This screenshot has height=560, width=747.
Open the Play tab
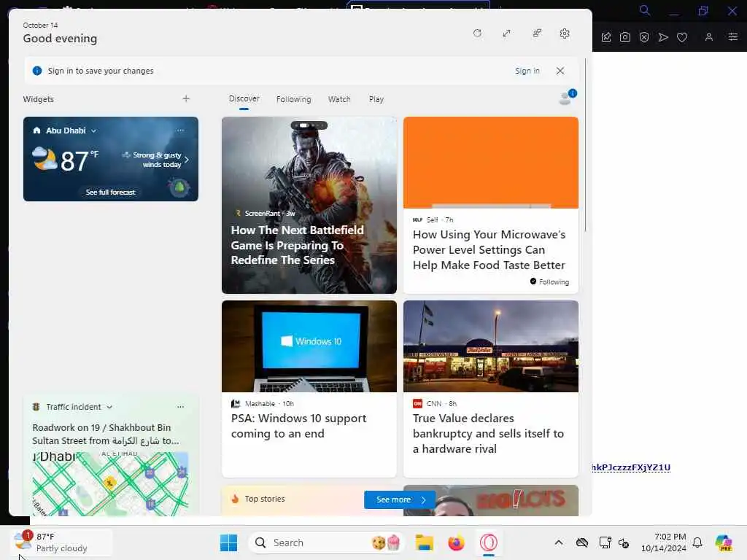[376, 99]
